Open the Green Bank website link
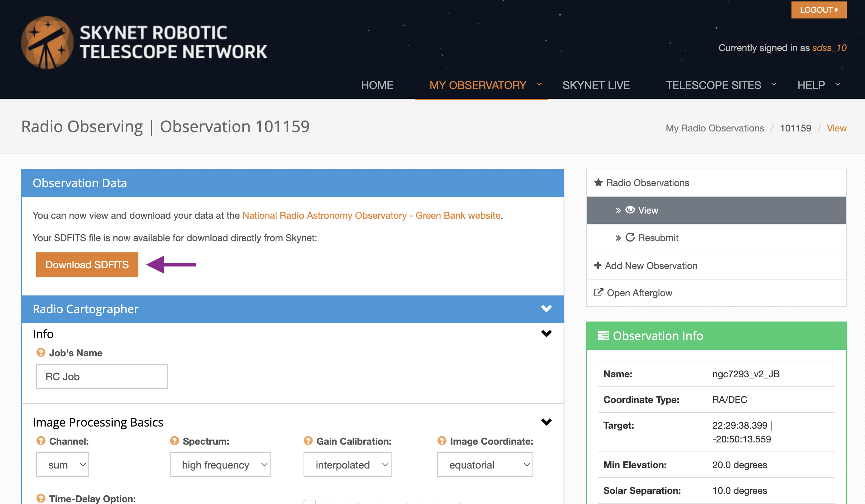The width and height of the screenshot is (865, 504). point(371,215)
